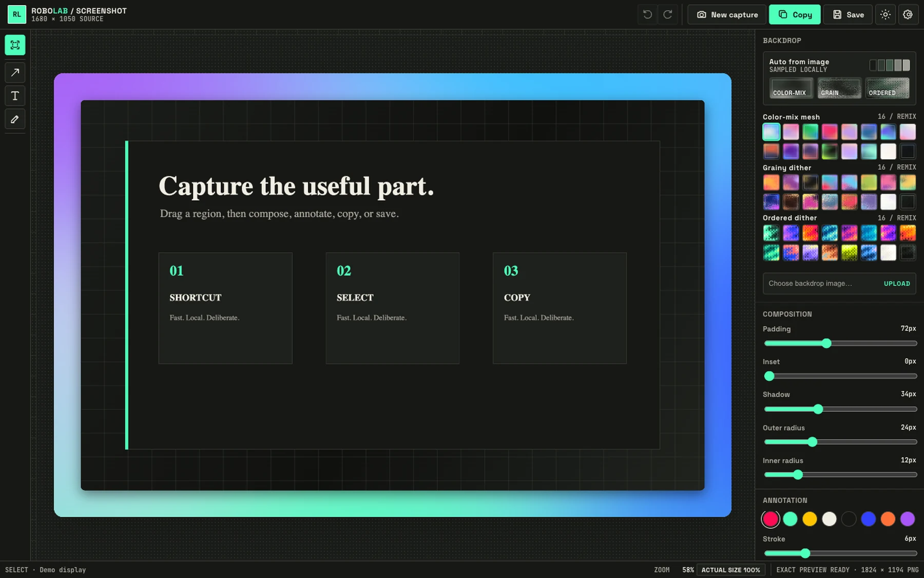
Task: Click the 02 SELECT card
Action: (x=393, y=308)
